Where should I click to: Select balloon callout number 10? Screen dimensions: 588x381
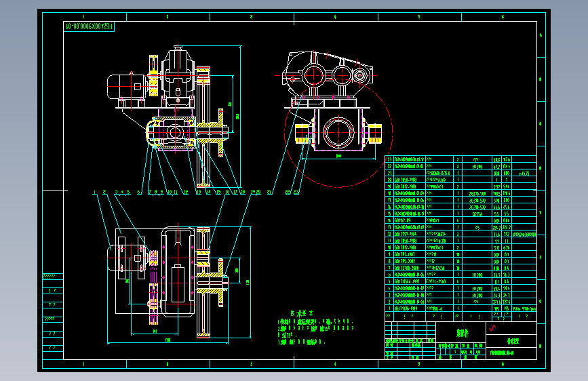coord(169,192)
